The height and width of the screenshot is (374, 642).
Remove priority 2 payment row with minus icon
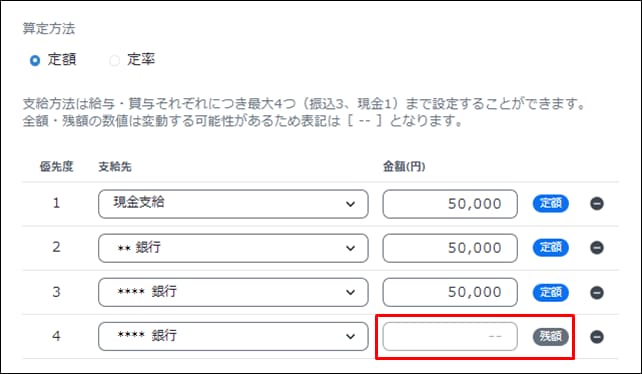coord(597,248)
